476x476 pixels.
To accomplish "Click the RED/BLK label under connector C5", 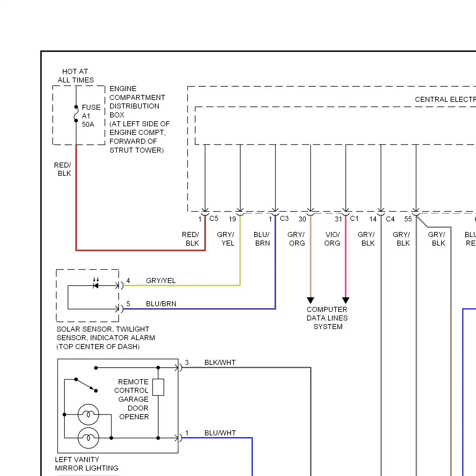I will tap(190, 239).
